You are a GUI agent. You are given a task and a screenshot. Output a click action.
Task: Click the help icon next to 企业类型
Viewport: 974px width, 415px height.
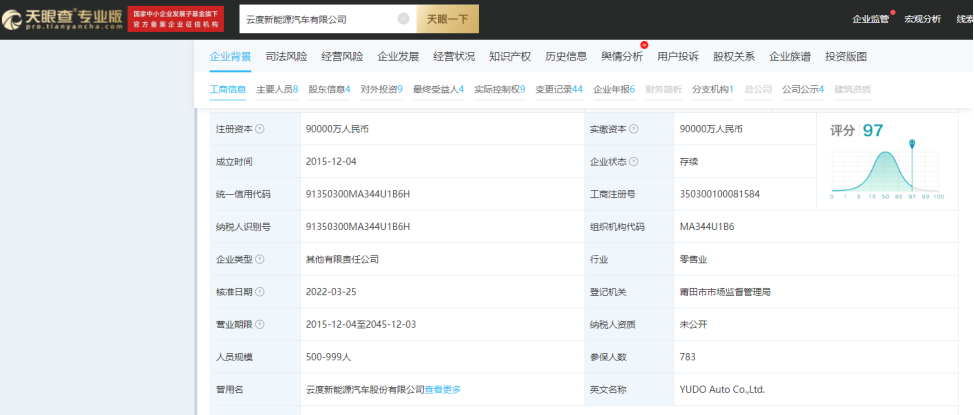click(260, 259)
